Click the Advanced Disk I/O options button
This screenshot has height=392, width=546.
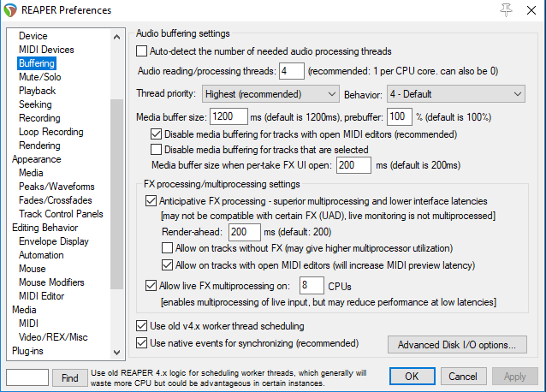coord(456,346)
